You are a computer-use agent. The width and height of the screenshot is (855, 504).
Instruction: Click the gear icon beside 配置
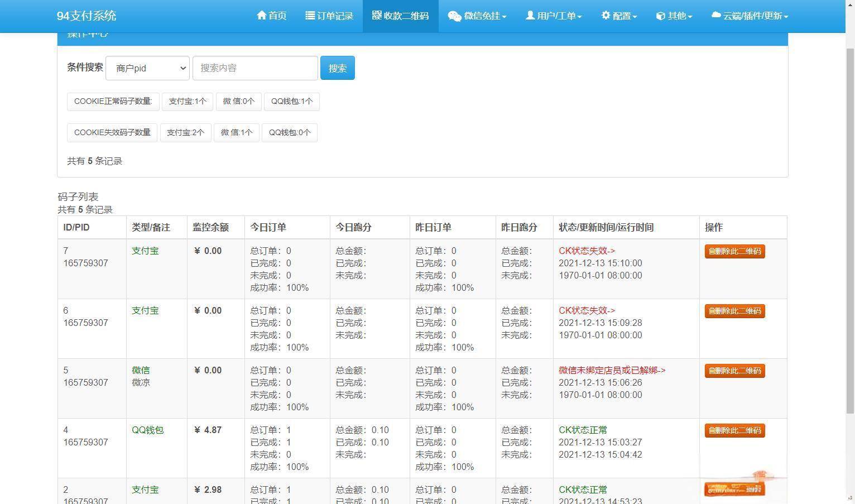(x=606, y=16)
